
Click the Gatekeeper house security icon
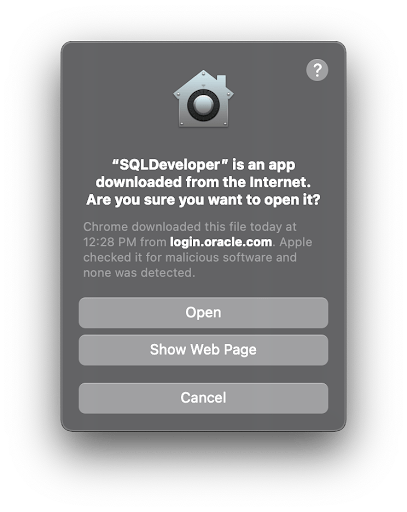tap(203, 98)
